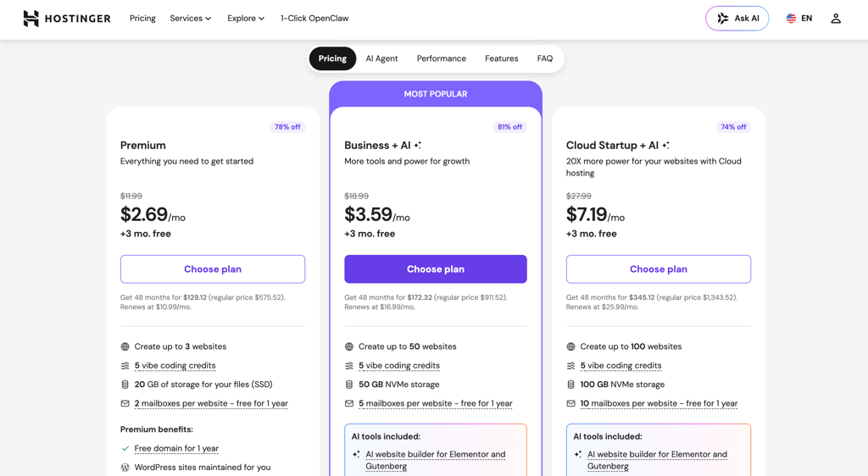Click the Hostinger logo
This screenshot has width=868, height=476.
tap(66, 19)
